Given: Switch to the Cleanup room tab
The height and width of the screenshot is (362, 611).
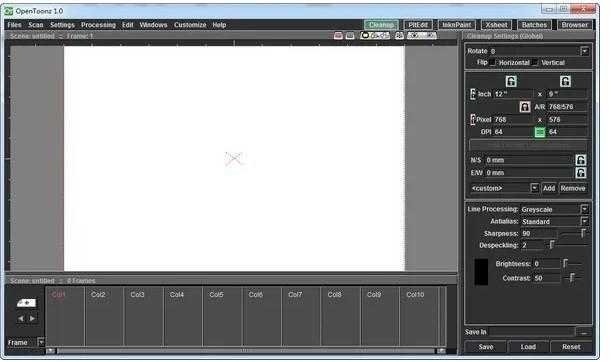Looking at the screenshot, I should (381, 25).
